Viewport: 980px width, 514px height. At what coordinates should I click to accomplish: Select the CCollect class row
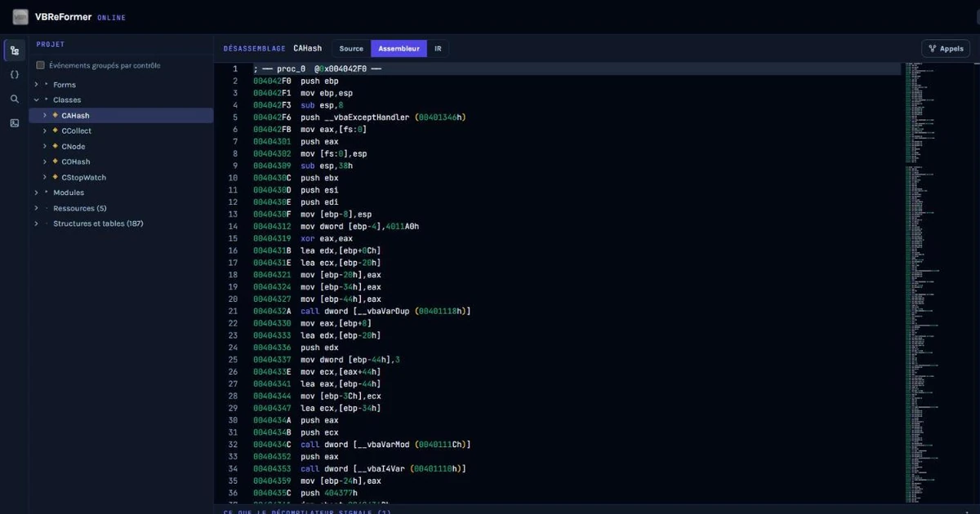coord(122,131)
